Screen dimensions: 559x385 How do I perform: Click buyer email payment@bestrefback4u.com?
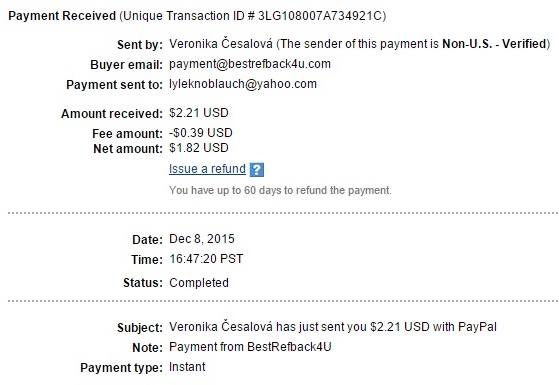[x=250, y=64]
